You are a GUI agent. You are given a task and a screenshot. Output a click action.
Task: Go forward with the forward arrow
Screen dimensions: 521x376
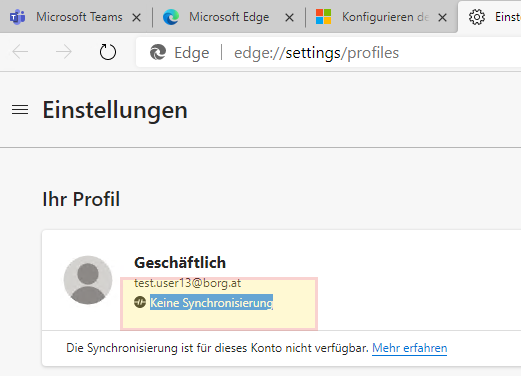pyautogui.click(x=64, y=52)
